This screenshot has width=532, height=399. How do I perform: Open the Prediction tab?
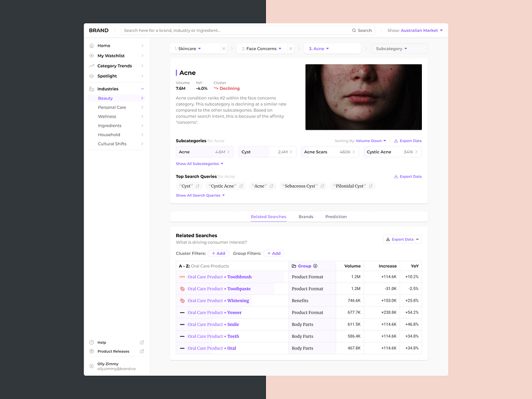click(x=336, y=217)
